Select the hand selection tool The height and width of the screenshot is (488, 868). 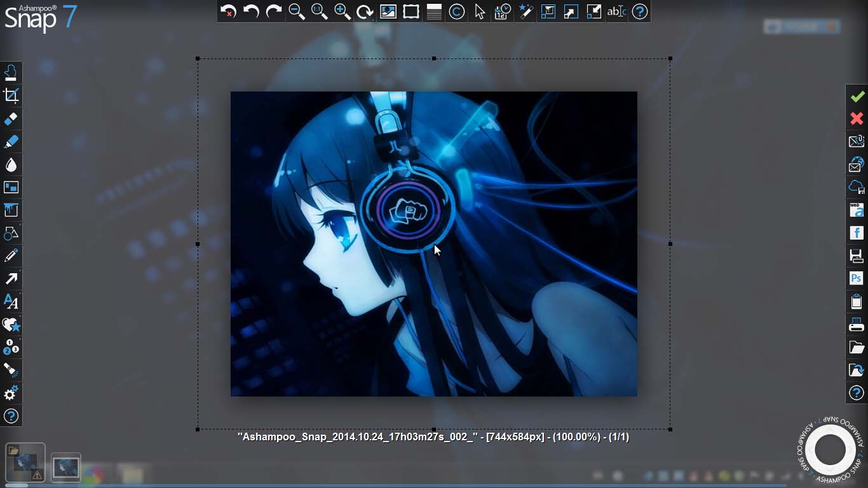click(x=11, y=73)
